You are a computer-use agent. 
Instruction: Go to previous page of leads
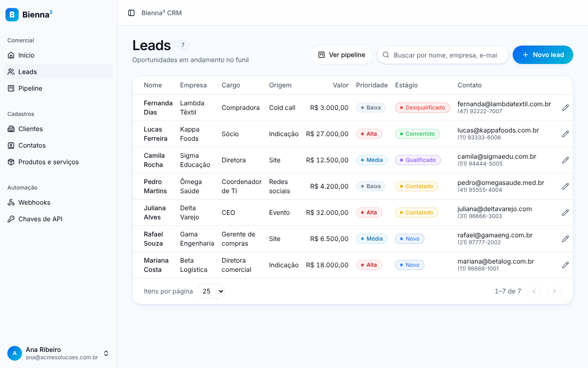(534, 291)
